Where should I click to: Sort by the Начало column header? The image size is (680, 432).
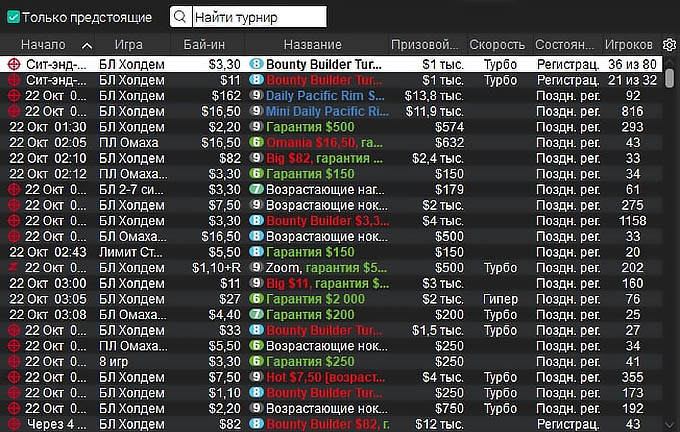point(43,45)
